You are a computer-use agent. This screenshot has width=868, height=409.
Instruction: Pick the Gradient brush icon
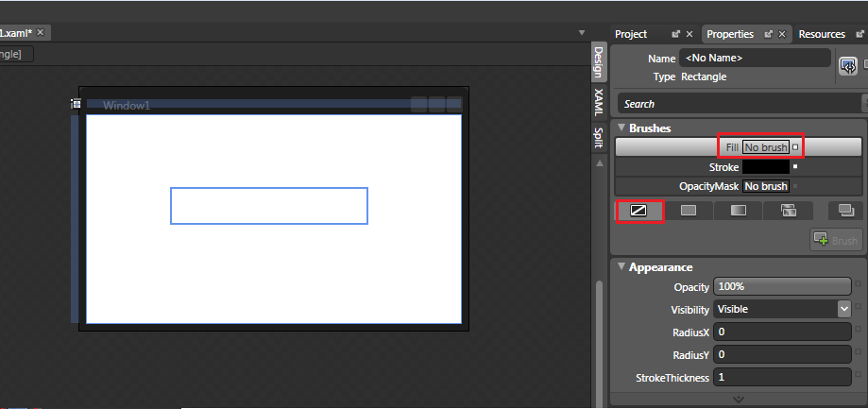[738, 211]
